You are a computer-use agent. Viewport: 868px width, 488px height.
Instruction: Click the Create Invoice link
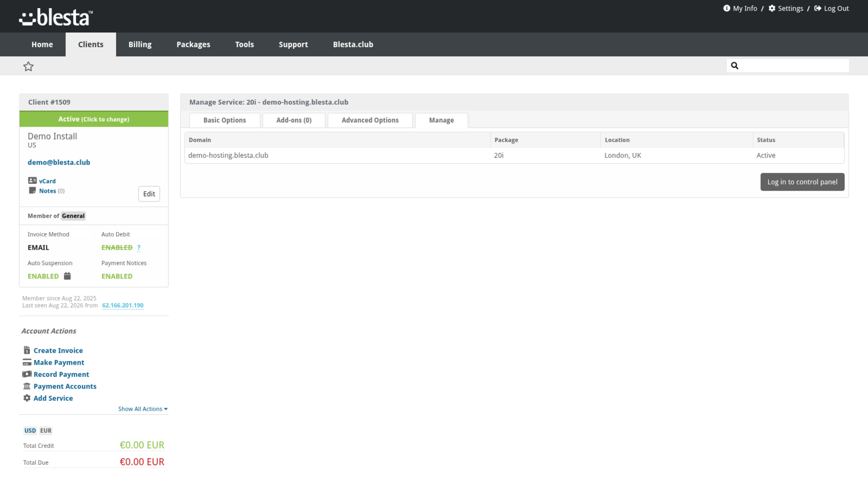(x=58, y=350)
